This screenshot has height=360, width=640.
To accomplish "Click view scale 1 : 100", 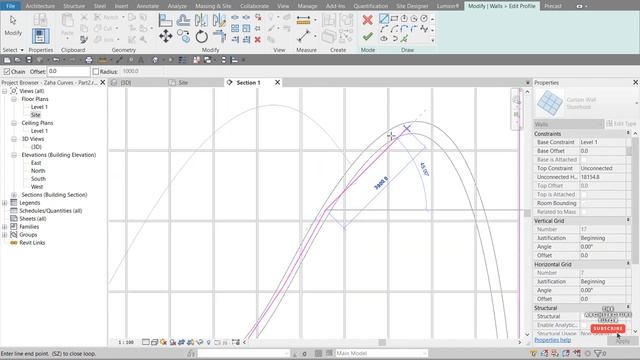I will click(126, 342).
